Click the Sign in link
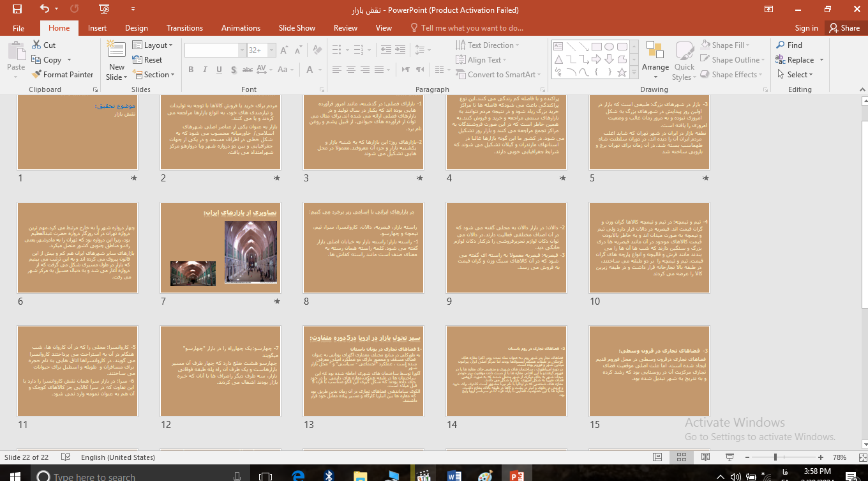The width and height of the screenshot is (868, 481). pyautogui.click(x=806, y=28)
